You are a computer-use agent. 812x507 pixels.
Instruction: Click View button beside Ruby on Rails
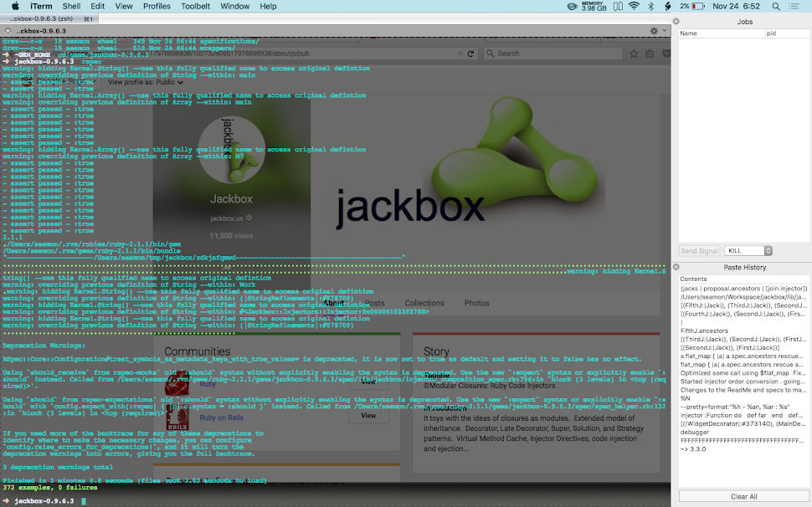(368, 416)
